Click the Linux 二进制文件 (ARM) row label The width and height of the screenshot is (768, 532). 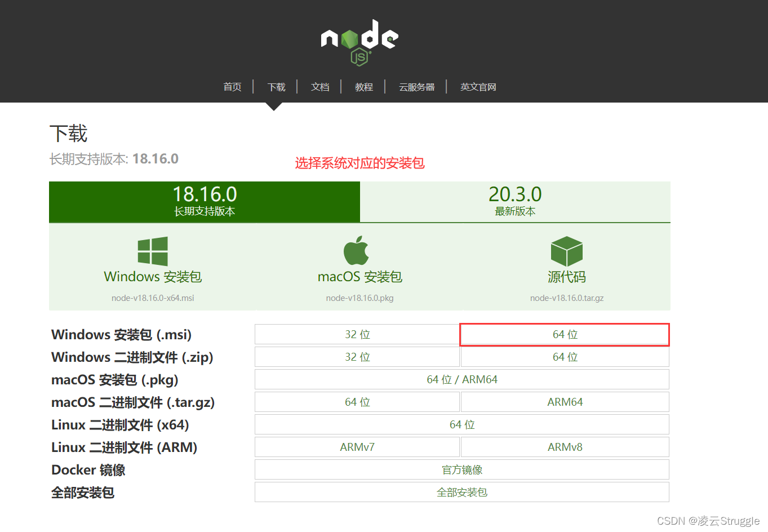pyautogui.click(x=125, y=447)
